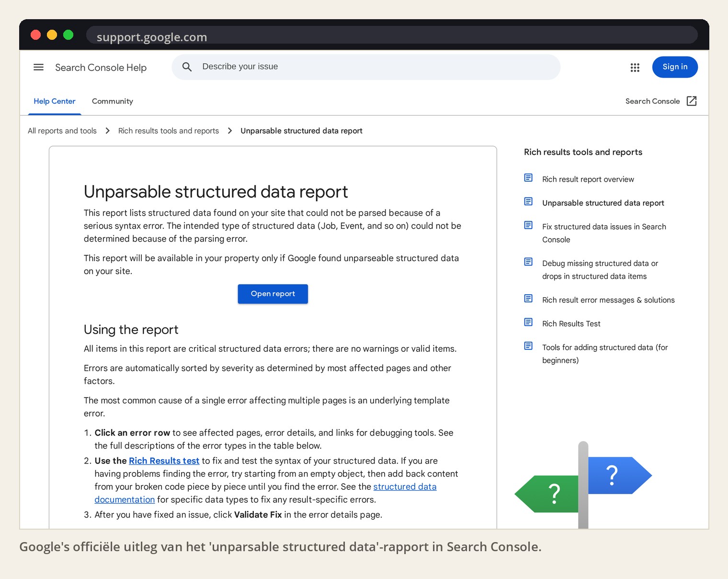Image resolution: width=728 pixels, height=579 pixels.
Task: Click document icon beside Debug missing structured data
Action: 528,262
